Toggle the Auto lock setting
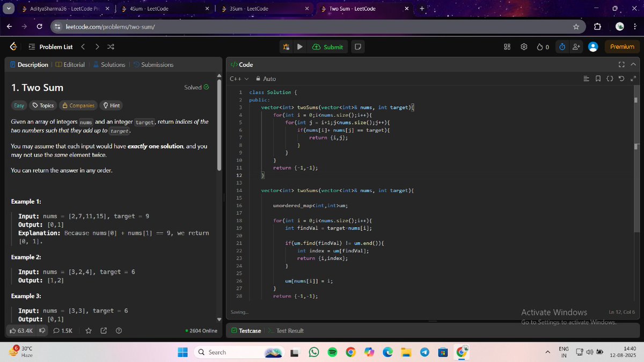644x362 pixels. (x=266, y=79)
